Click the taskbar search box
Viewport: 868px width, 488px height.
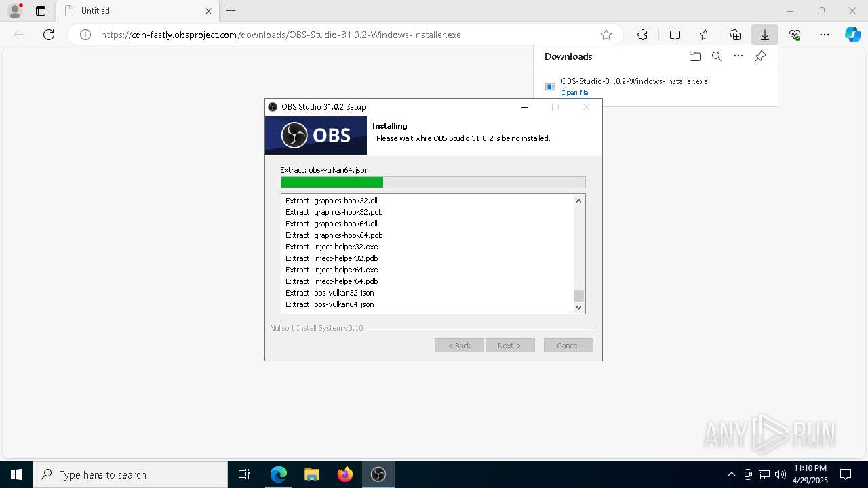(x=130, y=474)
